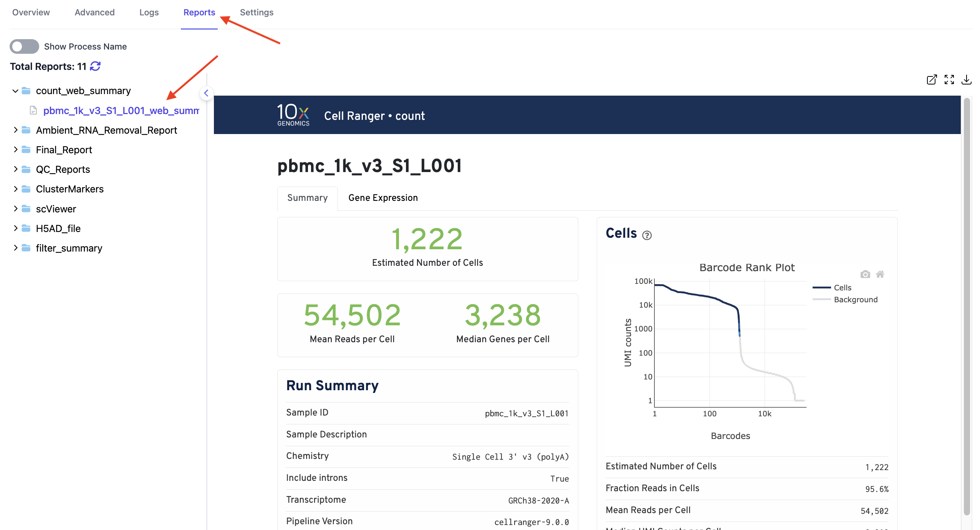Expand the QC_Reports folder
980x530 pixels.
click(x=15, y=169)
